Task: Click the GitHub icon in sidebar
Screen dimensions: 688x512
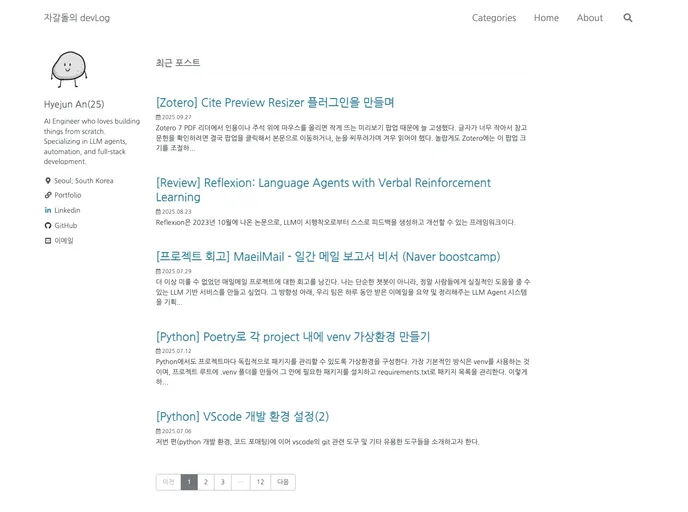Action: (x=48, y=226)
